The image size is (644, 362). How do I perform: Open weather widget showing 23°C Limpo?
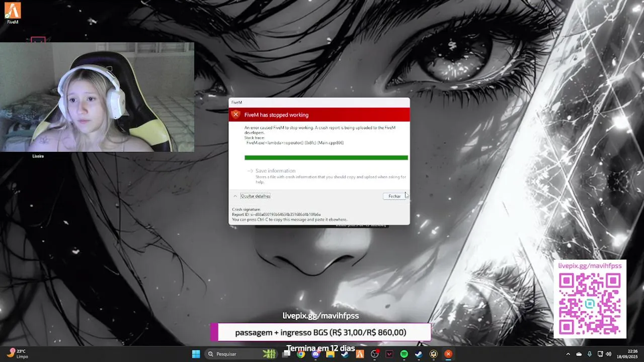click(x=18, y=354)
